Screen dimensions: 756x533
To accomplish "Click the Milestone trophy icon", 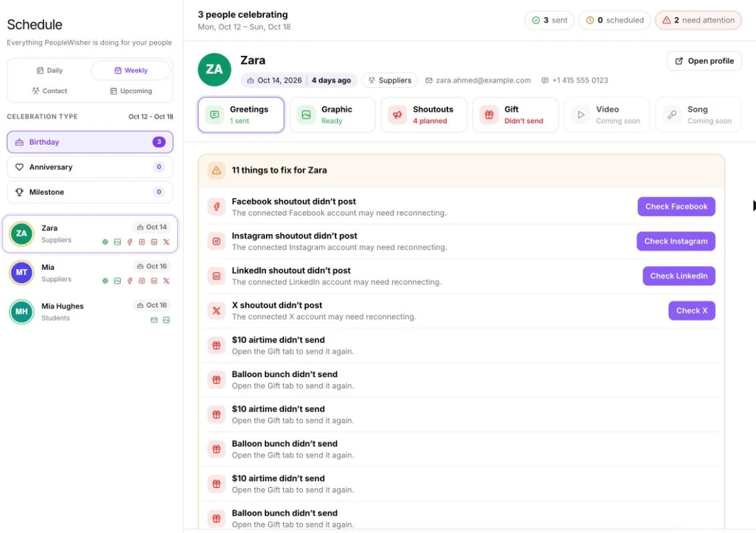I will 19,192.
